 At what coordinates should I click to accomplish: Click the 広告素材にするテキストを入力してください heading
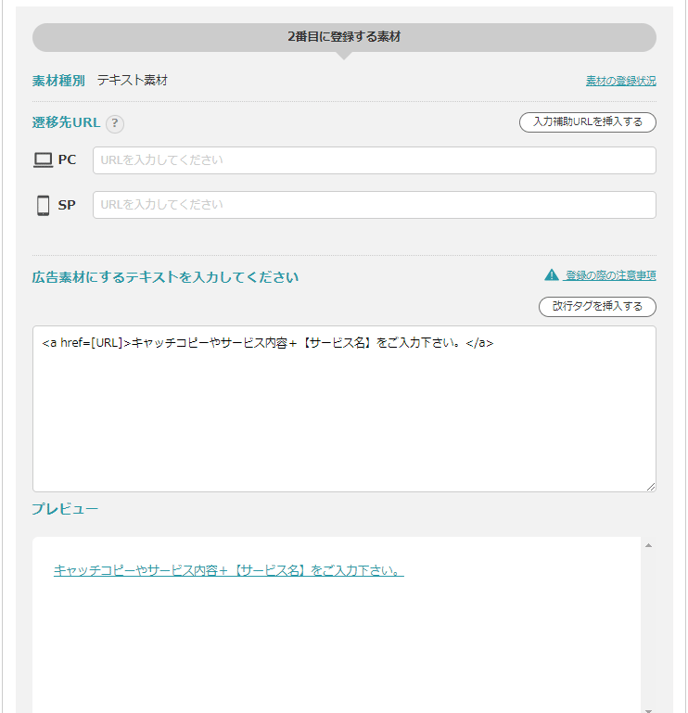pyautogui.click(x=165, y=277)
